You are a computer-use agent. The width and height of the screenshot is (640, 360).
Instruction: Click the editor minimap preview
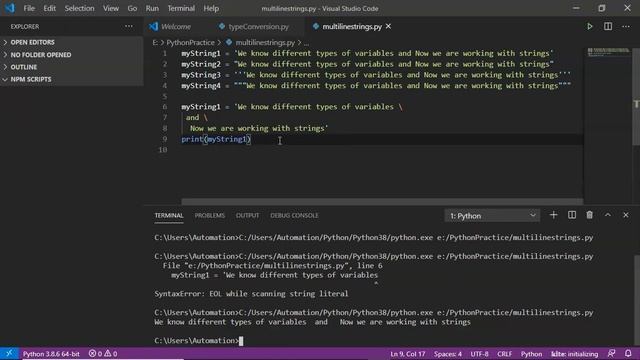(x=608, y=52)
